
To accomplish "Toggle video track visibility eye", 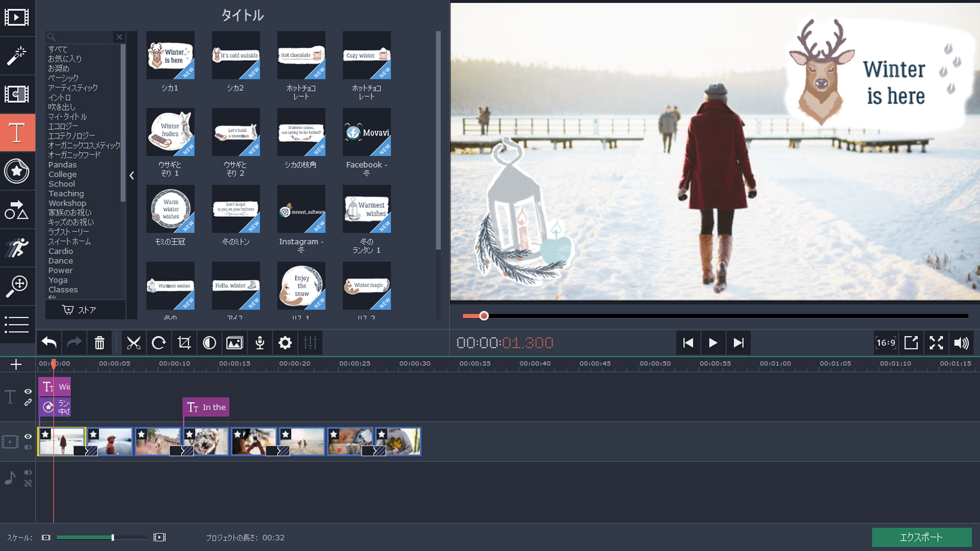I will [28, 436].
